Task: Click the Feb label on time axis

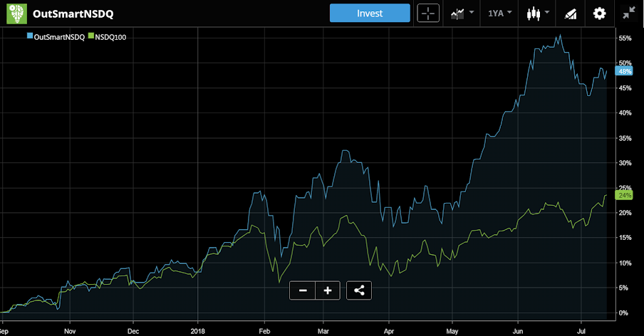Action: pyautogui.click(x=264, y=331)
